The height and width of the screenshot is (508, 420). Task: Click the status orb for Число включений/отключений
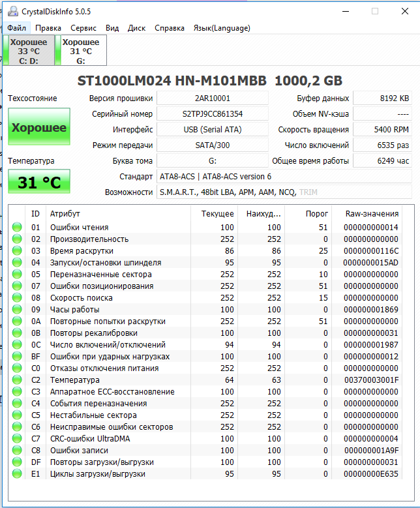17,344
